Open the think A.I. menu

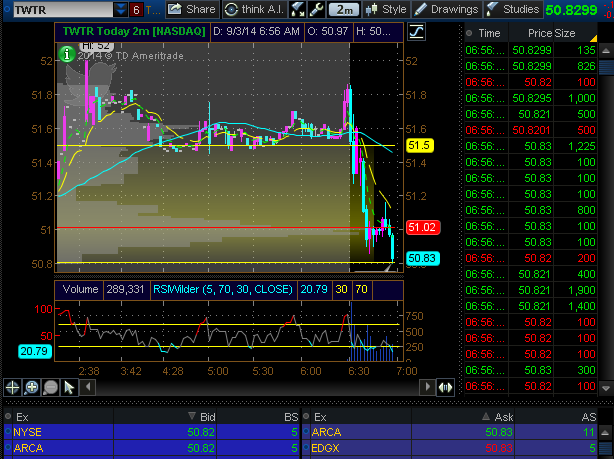click(255, 9)
